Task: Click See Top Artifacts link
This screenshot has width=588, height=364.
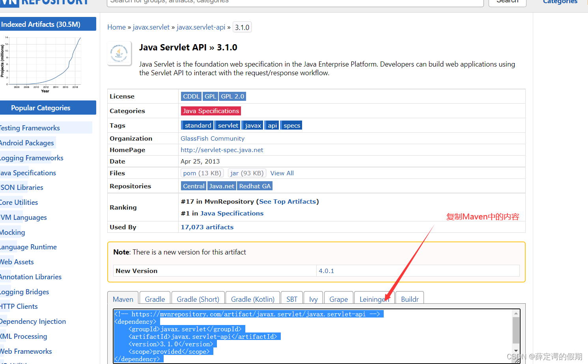Action: 287,202
